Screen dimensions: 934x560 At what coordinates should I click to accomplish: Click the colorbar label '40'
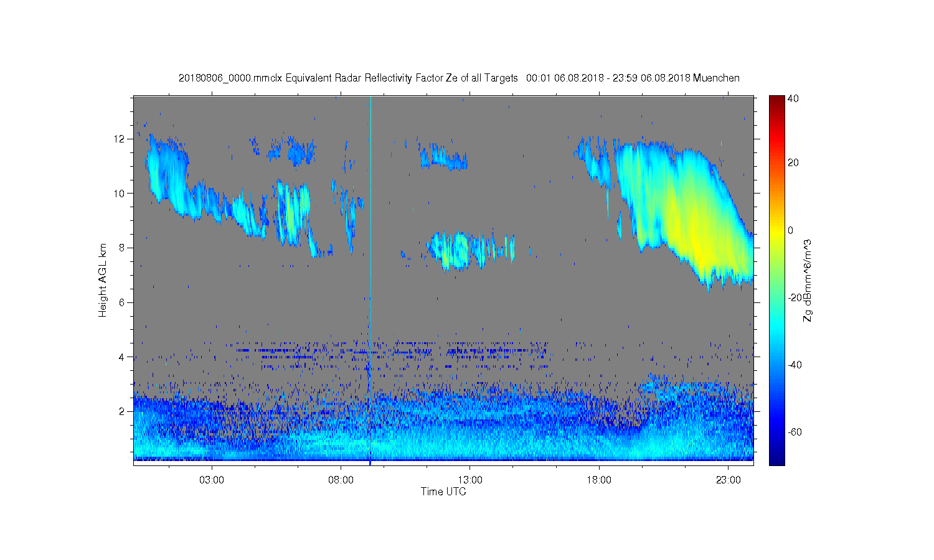[x=793, y=98]
